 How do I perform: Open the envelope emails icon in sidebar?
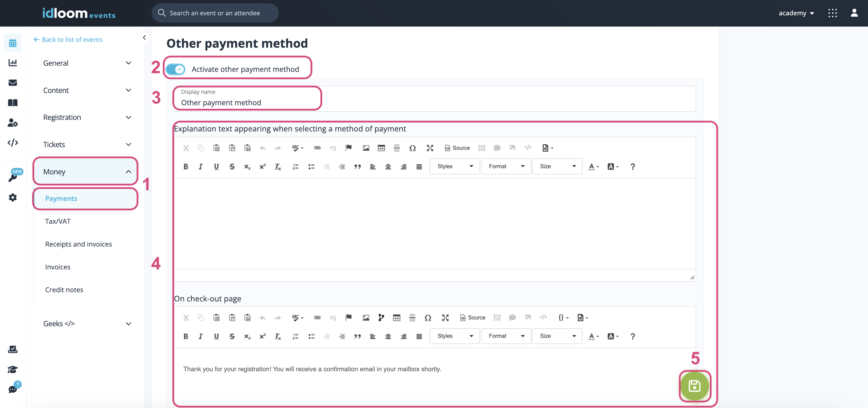(13, 83)
